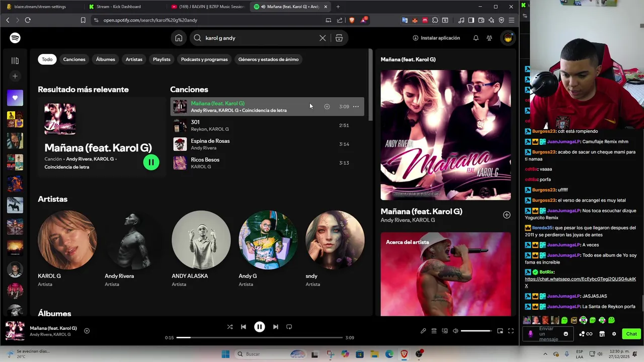Select the Espina de Rosas song row
644x362 pixels.
(267, 144)
